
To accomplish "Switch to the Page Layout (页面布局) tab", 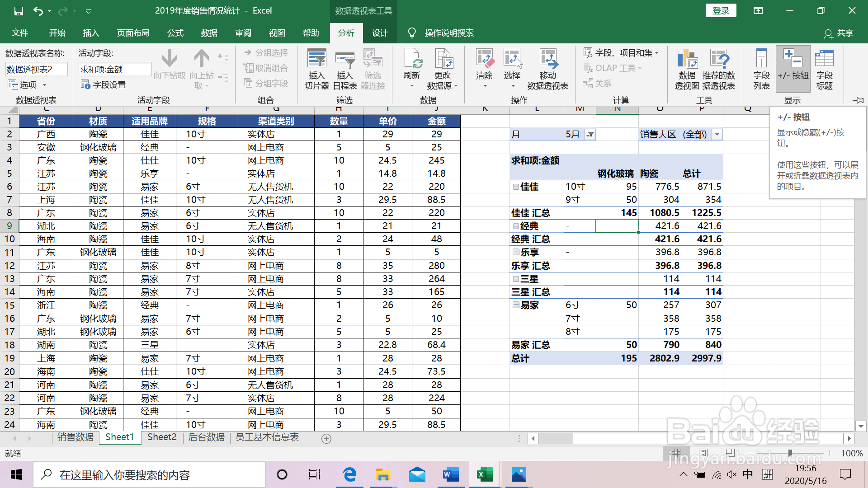I will [x=133, y=33].
